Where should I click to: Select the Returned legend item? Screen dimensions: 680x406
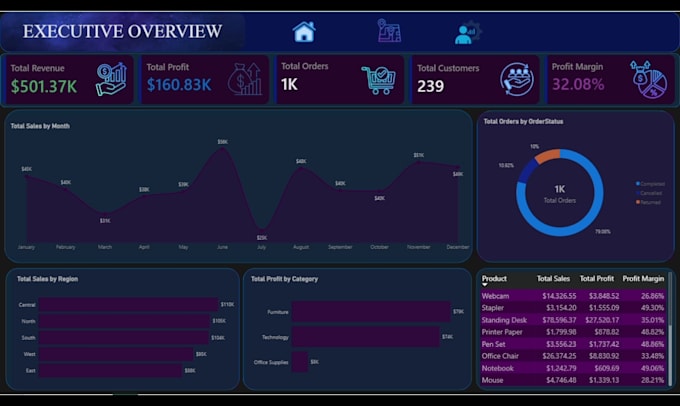(648, 202)
